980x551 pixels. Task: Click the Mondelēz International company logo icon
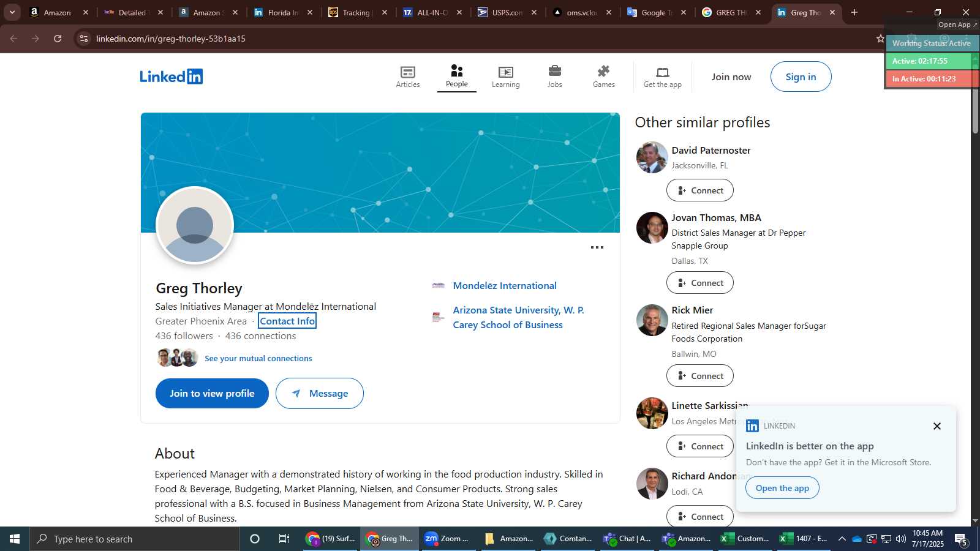click(439, 285)
